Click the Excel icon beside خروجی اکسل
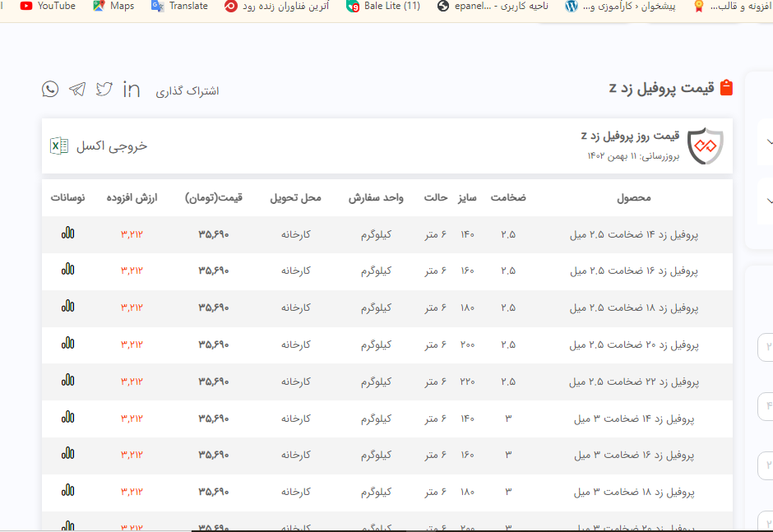This screenshot has width=773, height=532. point(59,146)
